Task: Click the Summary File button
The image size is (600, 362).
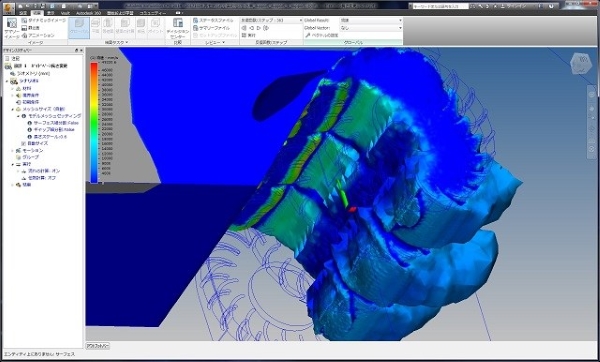Action: [212, 28]
